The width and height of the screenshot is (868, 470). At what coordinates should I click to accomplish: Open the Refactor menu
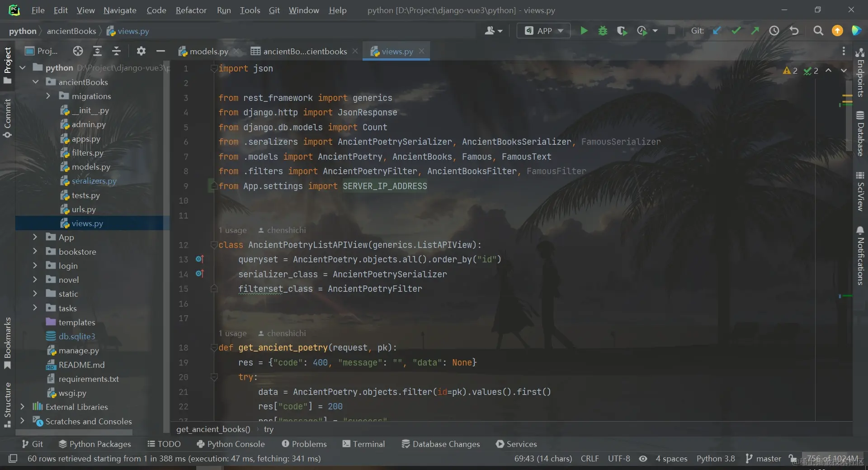191,10
